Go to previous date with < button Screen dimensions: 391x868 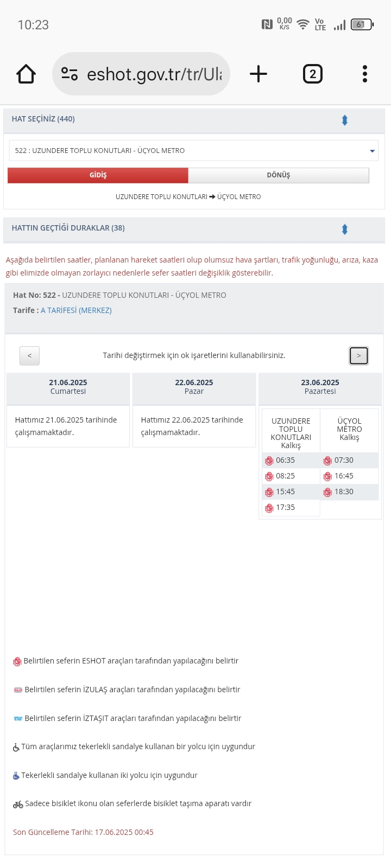tap(29, 356)
